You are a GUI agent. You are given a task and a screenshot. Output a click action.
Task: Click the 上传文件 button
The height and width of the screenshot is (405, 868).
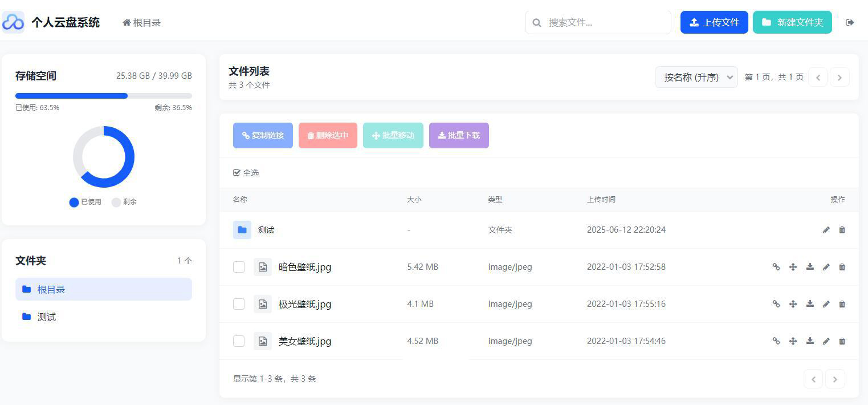coord(714,22)
